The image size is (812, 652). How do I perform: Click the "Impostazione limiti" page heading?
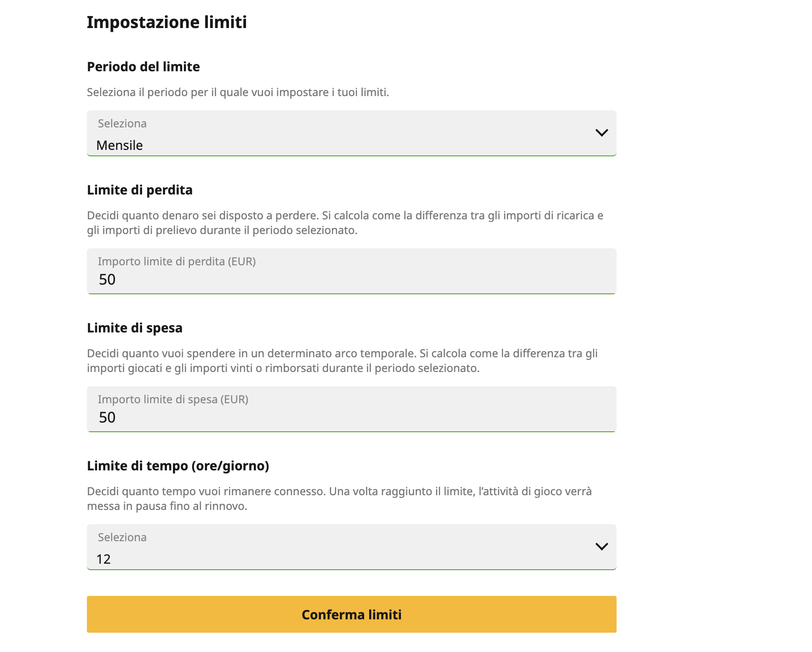(166, 22)
